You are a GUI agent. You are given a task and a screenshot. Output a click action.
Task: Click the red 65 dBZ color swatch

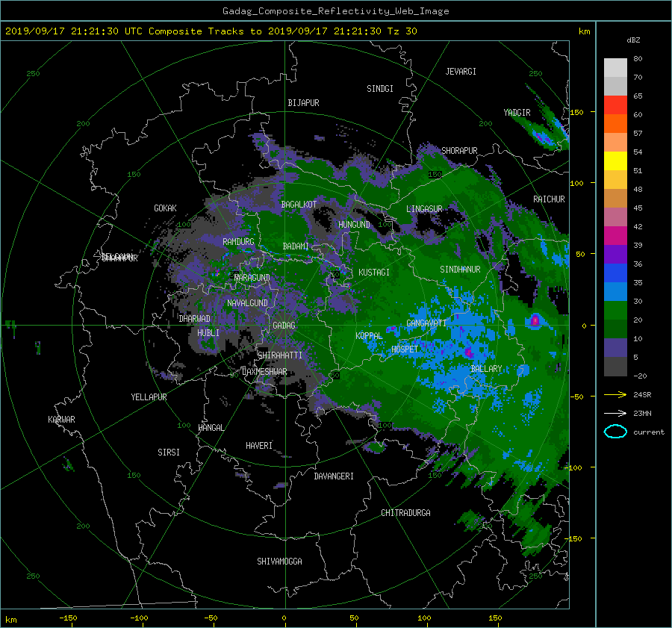click(615, 105)
